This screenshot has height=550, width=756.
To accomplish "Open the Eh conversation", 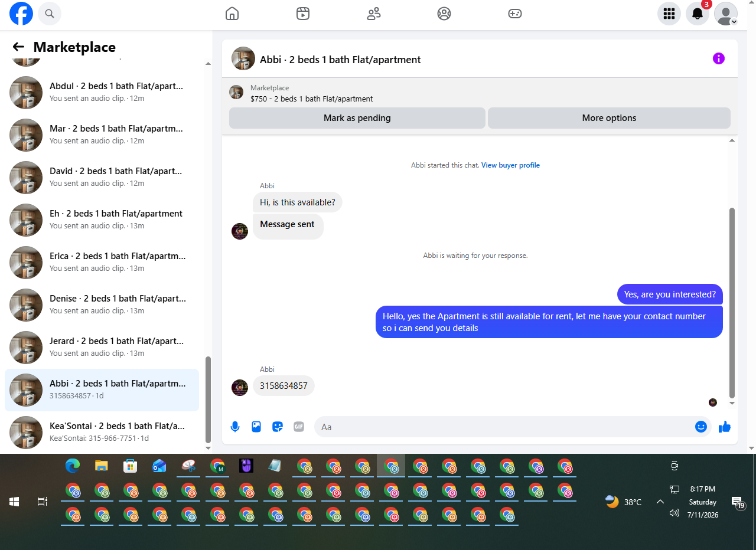I will pos(102,220).
